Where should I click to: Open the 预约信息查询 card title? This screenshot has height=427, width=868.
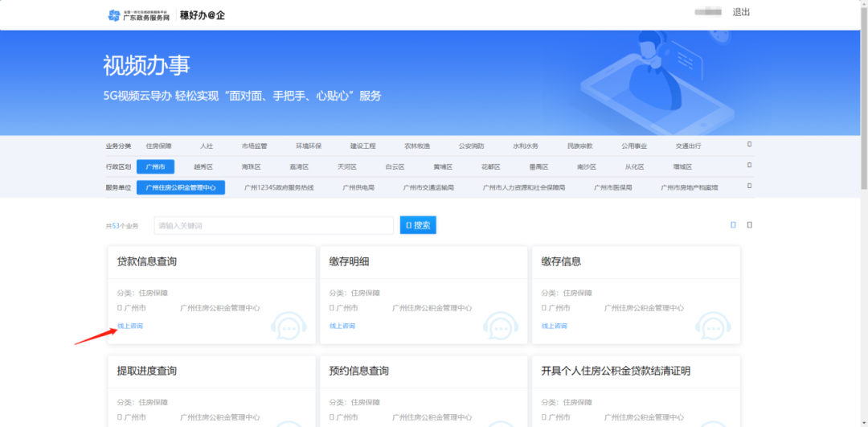(358, 371)
